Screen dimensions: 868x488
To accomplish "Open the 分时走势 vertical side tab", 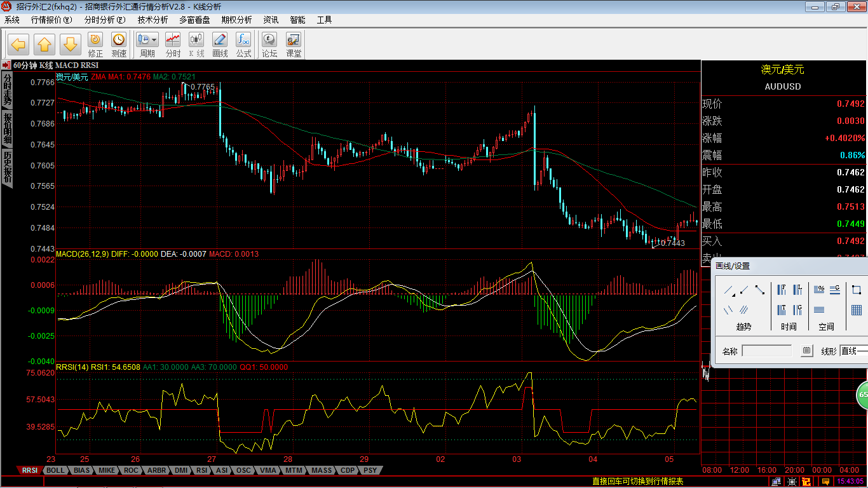I will 8,90.
